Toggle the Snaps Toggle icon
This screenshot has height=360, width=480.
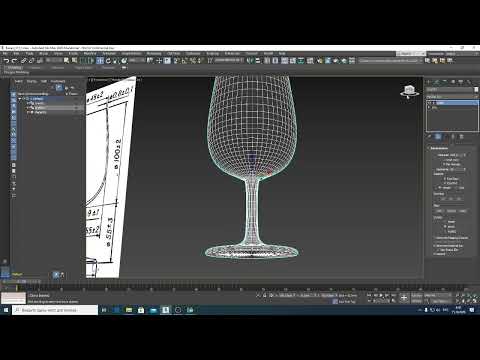click(x=176, y=60)
